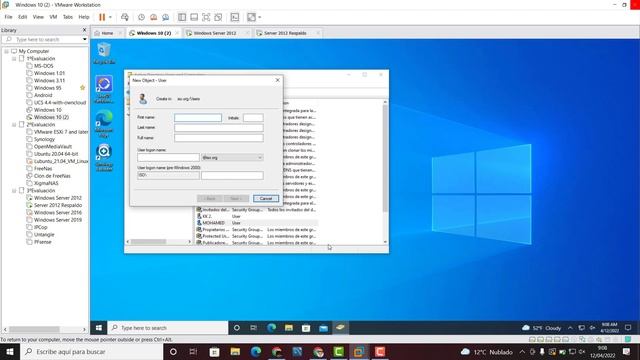640x360 pixels.
Task: Click the Full name input field
Action: pyautogui.click(x=219, y=138)
